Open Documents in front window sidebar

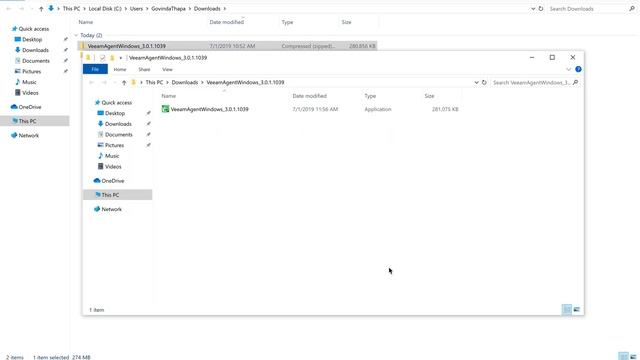(118, 134)
